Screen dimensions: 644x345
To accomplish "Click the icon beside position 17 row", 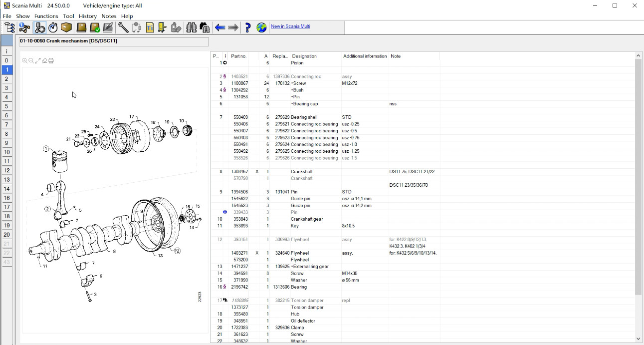I will click(225, 301).
